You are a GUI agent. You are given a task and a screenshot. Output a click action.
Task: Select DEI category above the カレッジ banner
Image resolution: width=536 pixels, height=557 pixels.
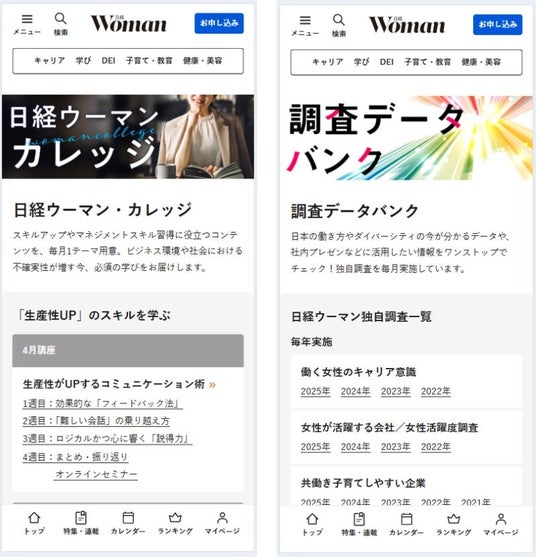(x=108, y=61)
